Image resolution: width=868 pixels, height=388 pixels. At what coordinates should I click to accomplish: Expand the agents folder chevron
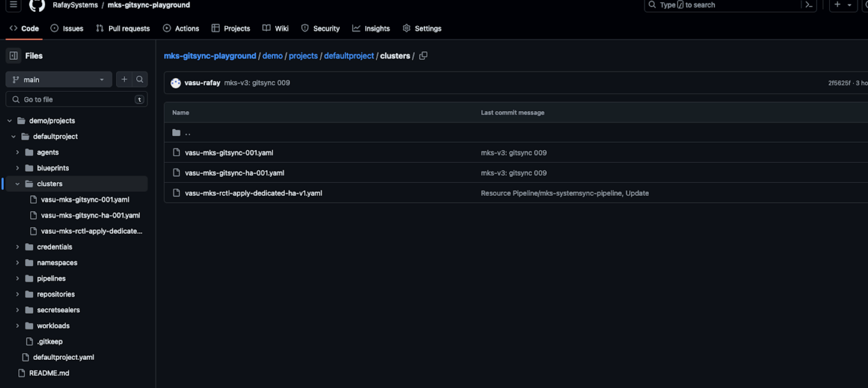tap(17, 152)
